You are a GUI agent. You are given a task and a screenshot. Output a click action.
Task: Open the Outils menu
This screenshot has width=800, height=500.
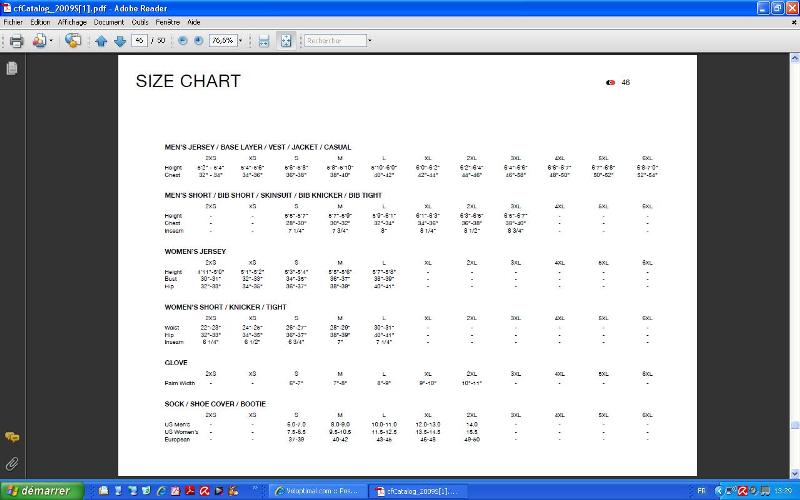tap(141, 21)
